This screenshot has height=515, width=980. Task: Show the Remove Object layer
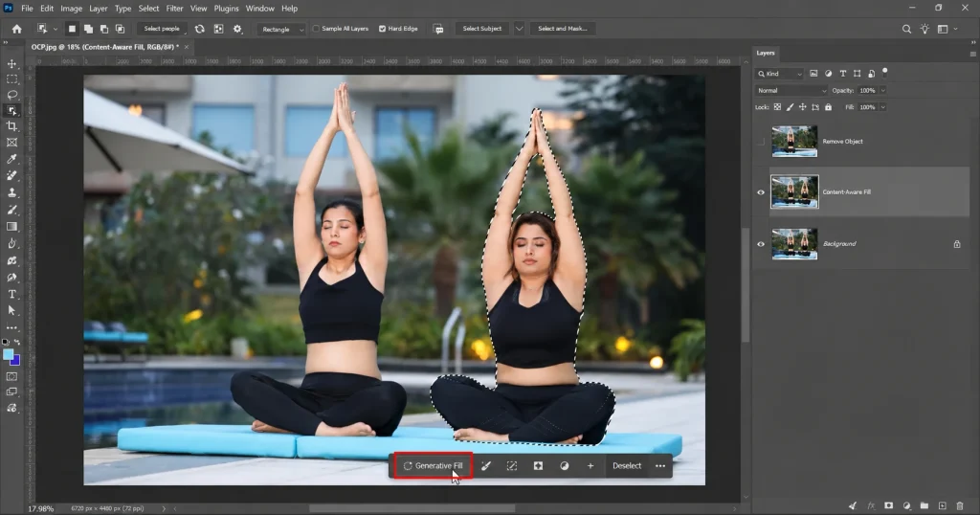pyautogui.click(x=761, y=142)
